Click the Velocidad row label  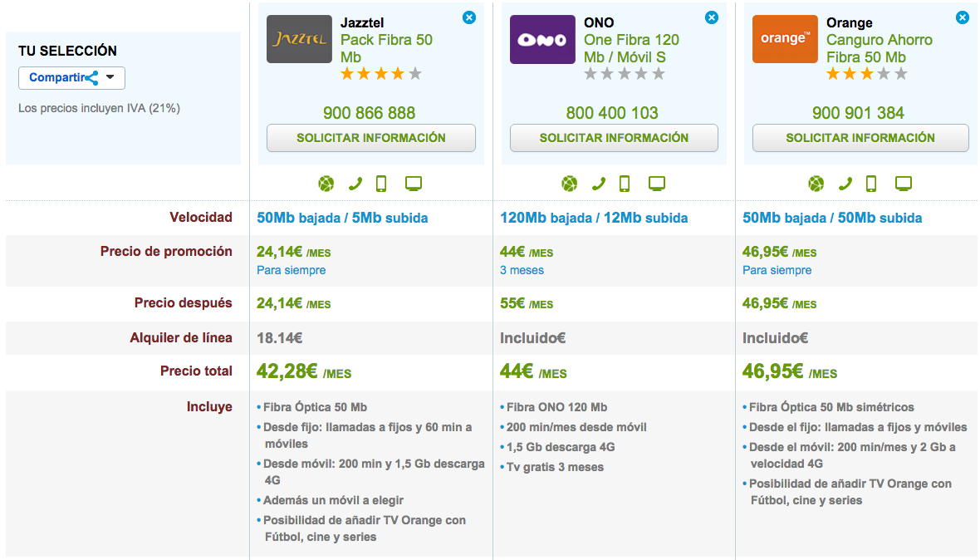coord(201,218)
